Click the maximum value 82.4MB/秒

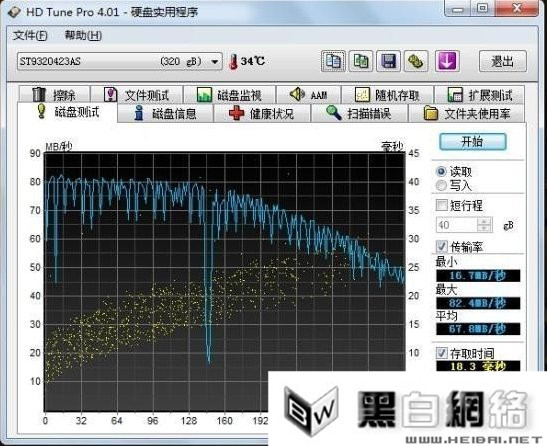(x=478, y=303)
